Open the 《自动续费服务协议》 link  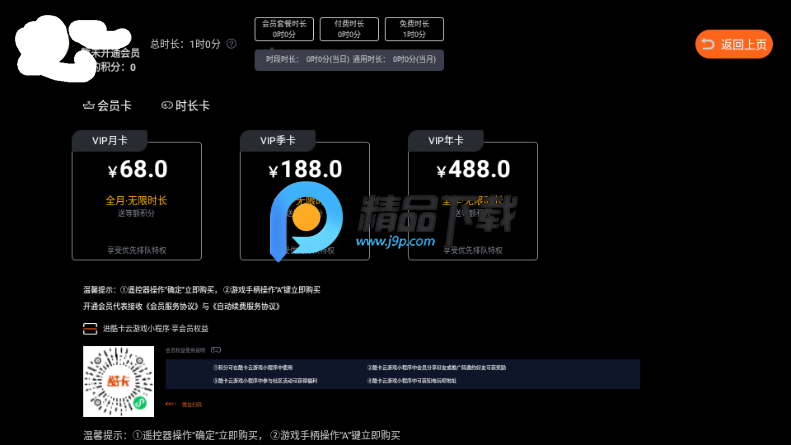point(246,306)
